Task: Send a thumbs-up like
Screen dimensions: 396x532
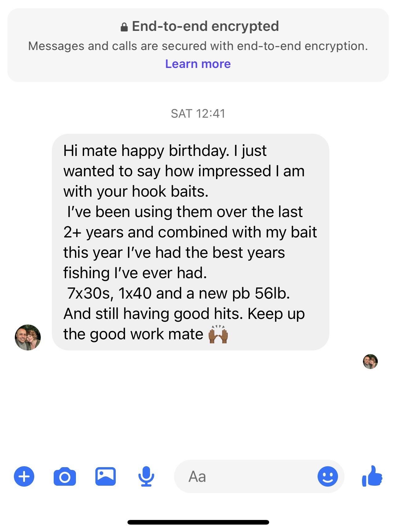Action: tap(372, 476)
